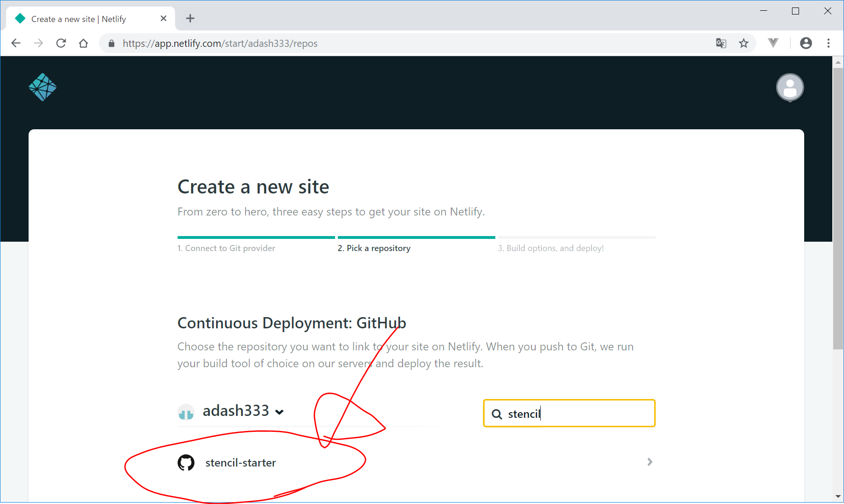Click the Netlify logo in header
This screenshot has width=844, height=504.
tap(43, 87)
